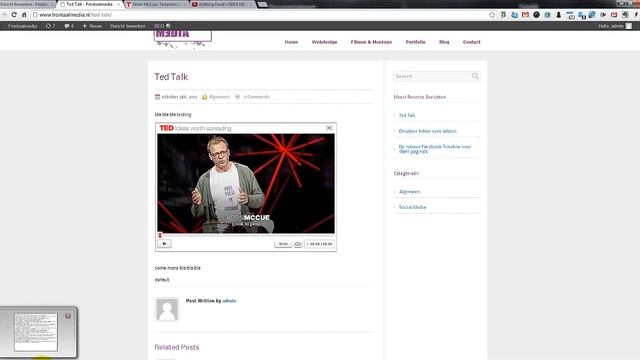Open the Facebook Timeline post link
Screen dimensions: 640x360
tap(435, 149)
